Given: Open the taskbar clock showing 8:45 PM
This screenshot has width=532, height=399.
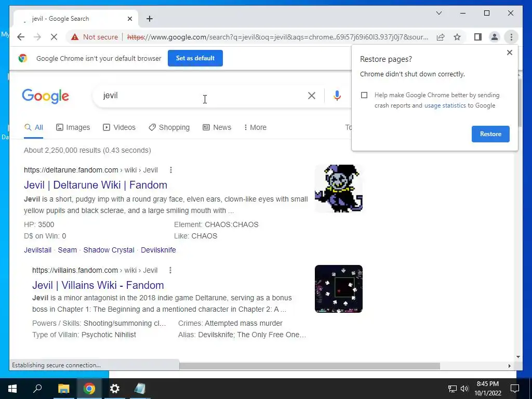Looking at the screenshot, I should (487, 389).
